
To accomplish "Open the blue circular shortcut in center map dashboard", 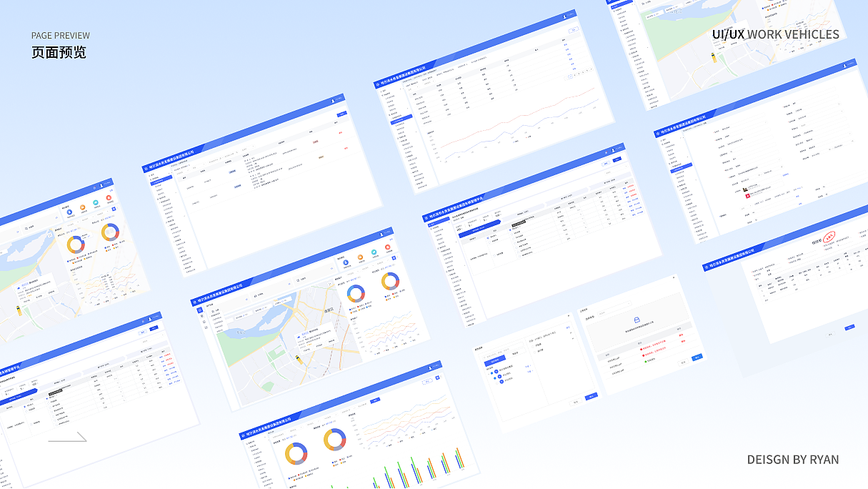I will [x=346, y=262].
